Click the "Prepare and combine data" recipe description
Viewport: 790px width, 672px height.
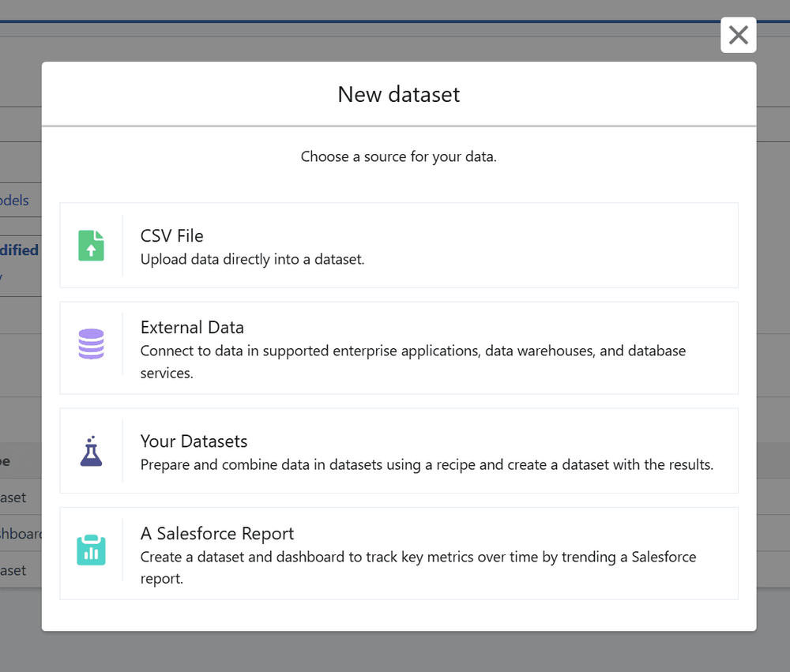click(427, 465)
